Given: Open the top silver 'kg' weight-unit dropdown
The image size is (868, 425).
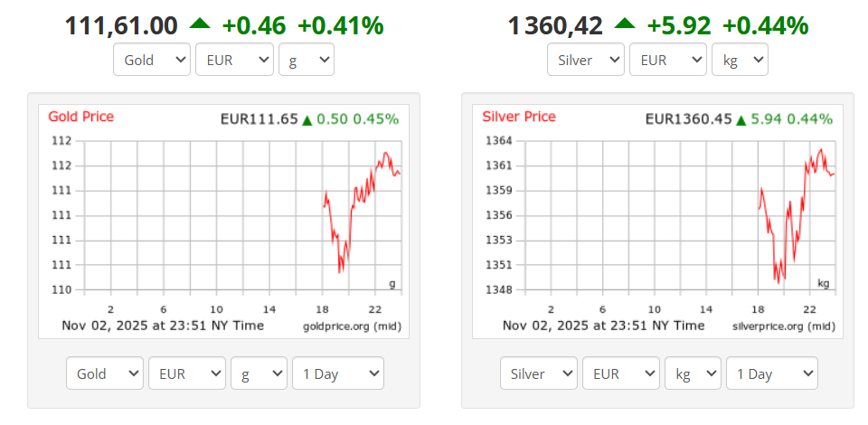Looking at the screenshot, I should click(x=740, y=61).
